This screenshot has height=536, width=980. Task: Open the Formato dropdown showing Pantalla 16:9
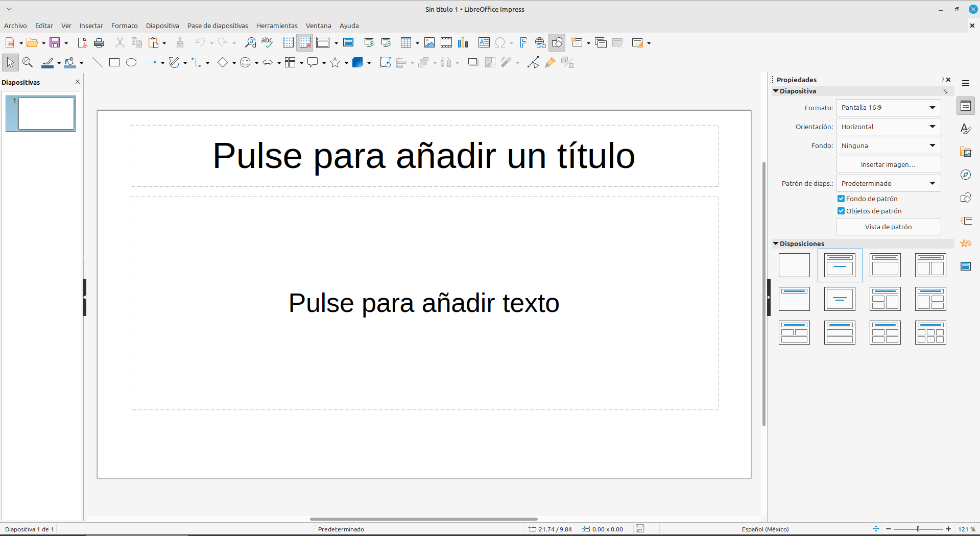click(888, 108)
